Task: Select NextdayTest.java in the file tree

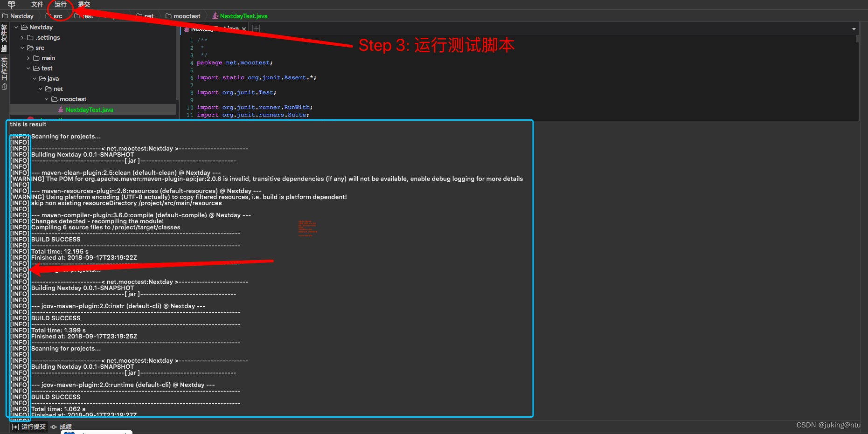Action: (93, 110)
